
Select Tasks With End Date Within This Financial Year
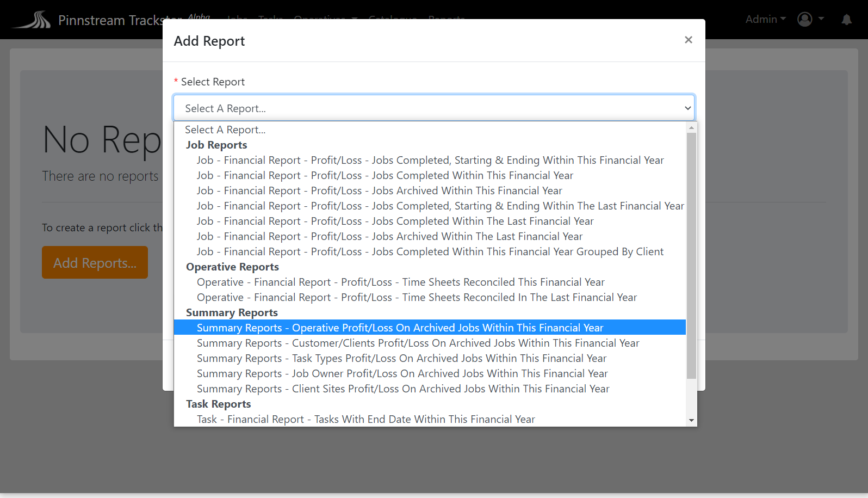pos(365,419)
